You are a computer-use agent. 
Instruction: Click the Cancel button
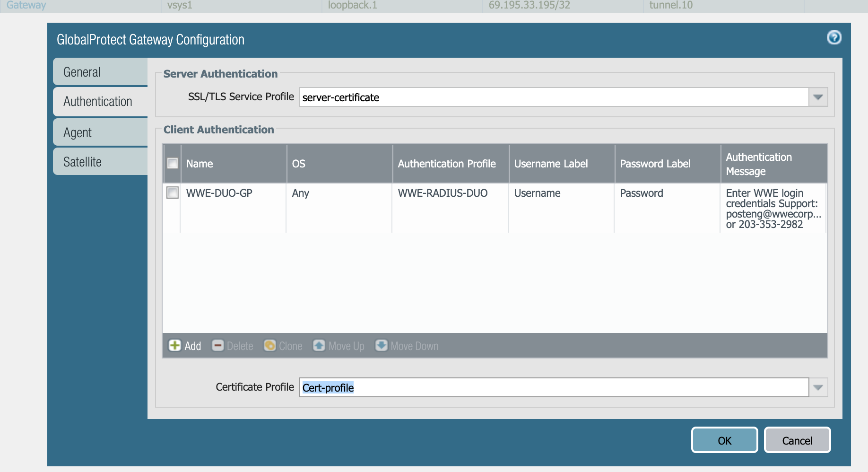click(x=797, y=440)
